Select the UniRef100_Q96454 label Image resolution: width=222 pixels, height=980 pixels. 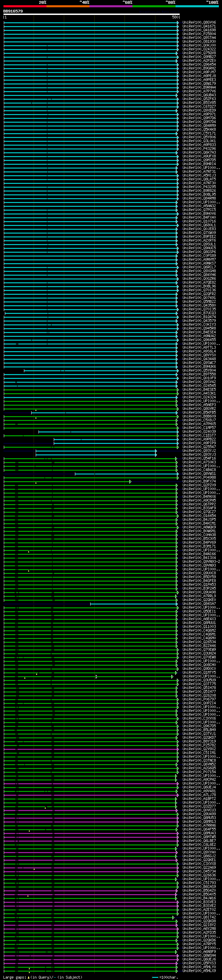point(199,64)
